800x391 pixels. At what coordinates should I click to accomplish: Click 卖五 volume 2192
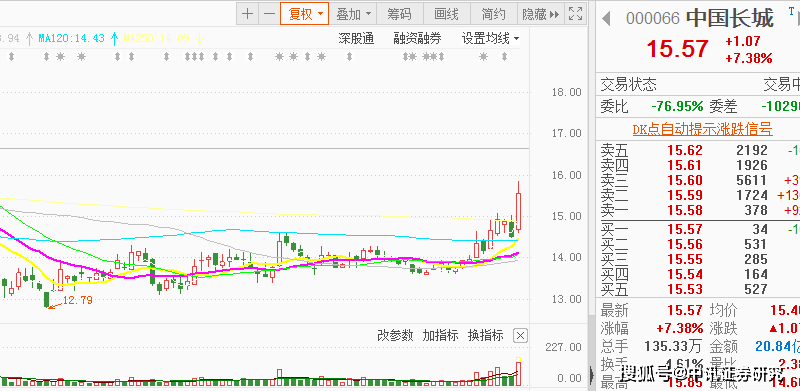tap(752, 150)
